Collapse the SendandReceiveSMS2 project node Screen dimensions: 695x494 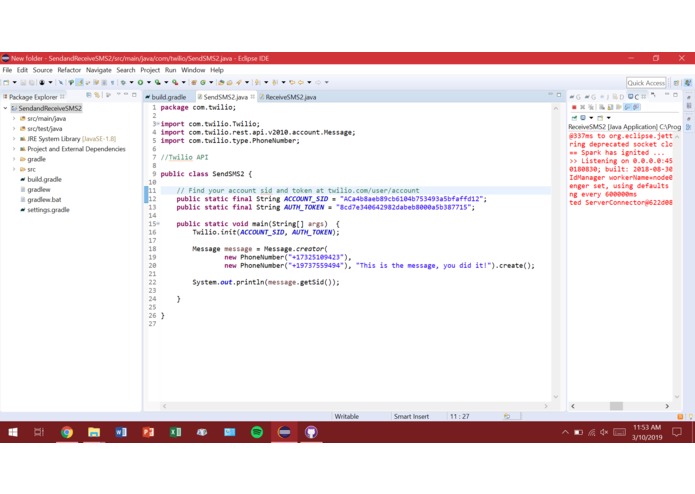click(x=5, y=108)
